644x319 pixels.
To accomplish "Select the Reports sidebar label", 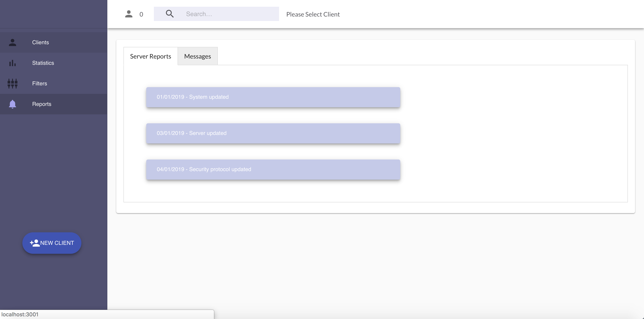I will pyautogui.click(x=42, y=104).
